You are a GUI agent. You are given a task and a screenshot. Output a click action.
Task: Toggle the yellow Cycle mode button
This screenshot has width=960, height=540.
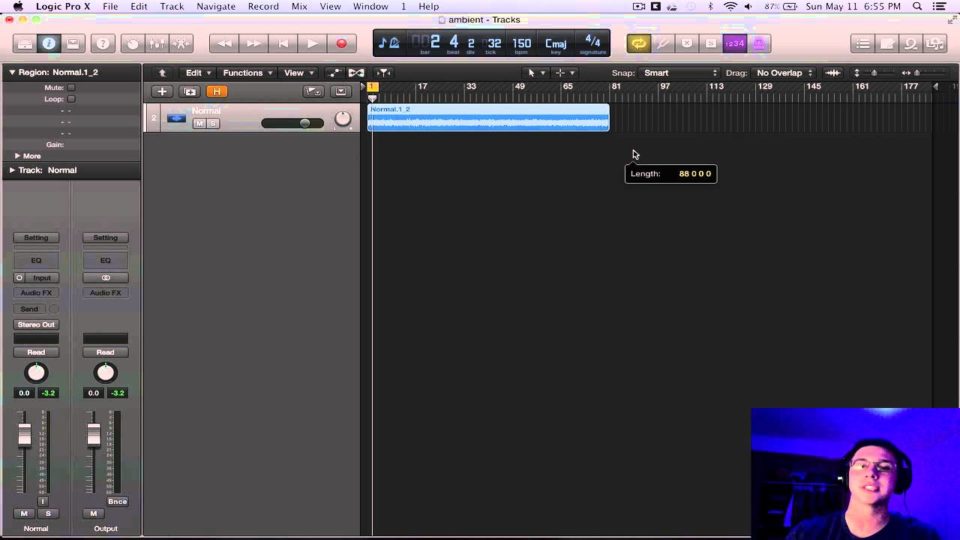pos(639,43)
